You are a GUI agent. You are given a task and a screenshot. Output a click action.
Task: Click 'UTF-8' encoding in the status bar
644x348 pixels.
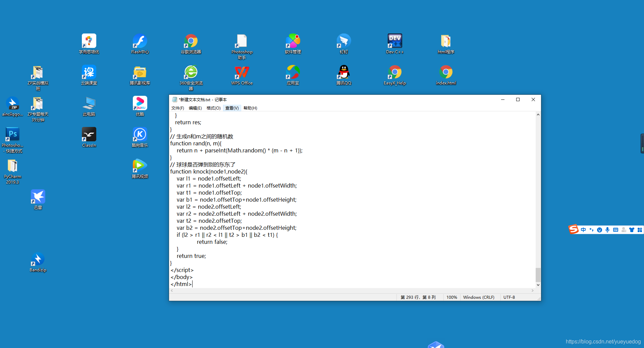509,297
